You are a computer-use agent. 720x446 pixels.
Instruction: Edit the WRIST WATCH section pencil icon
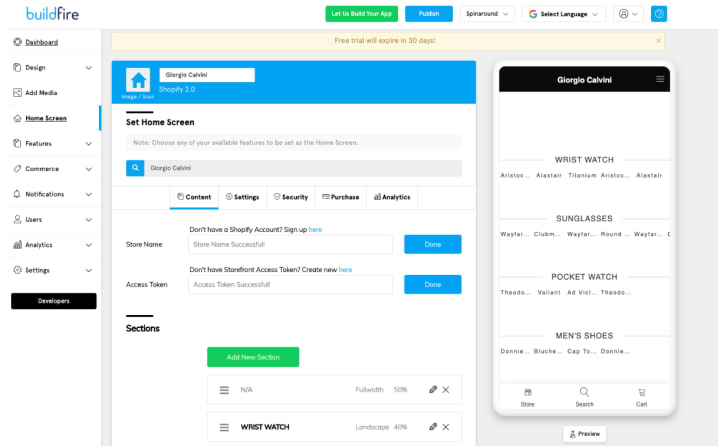click(433, 427)
